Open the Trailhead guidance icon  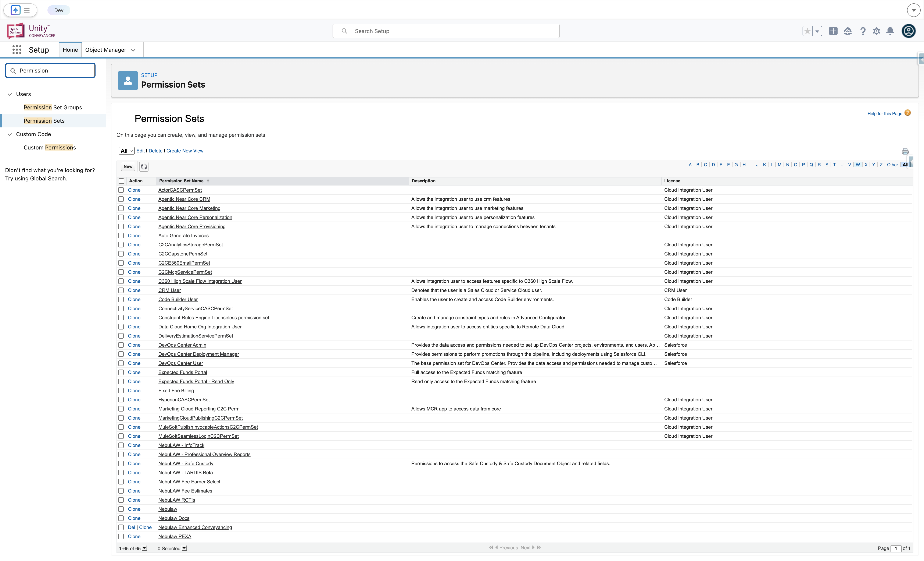pyautogui.click(x=848, y=31)
